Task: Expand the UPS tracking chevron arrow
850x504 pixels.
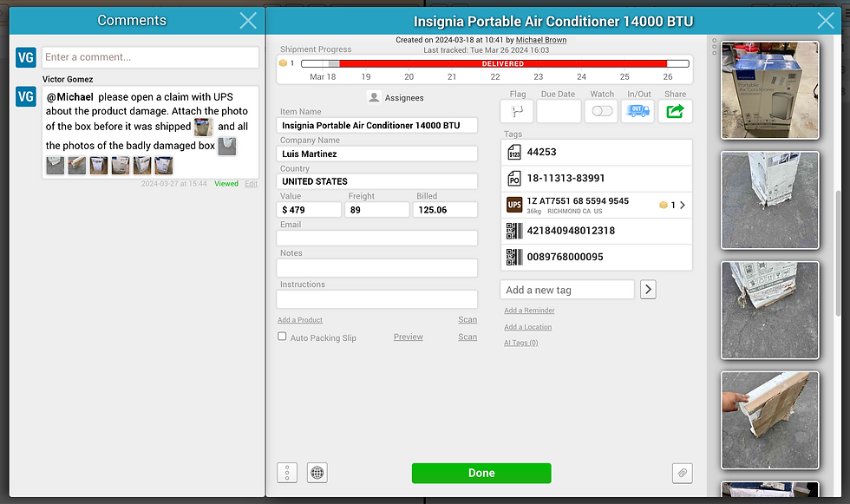Action: [683, 205]
